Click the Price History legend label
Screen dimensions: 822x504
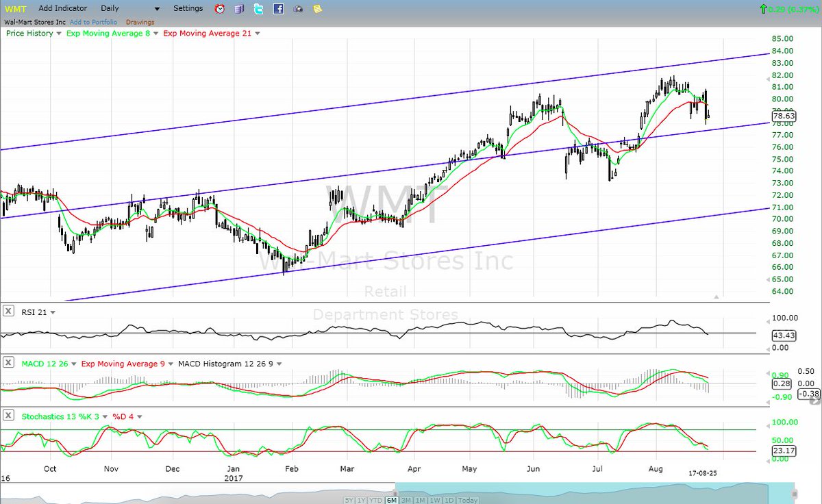tap(29, 33)
